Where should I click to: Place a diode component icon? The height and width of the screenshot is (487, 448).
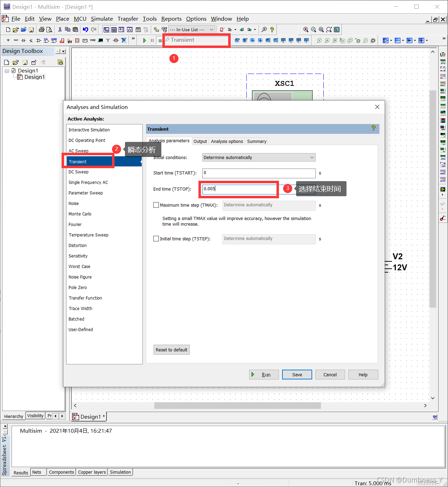coord(23,40)
